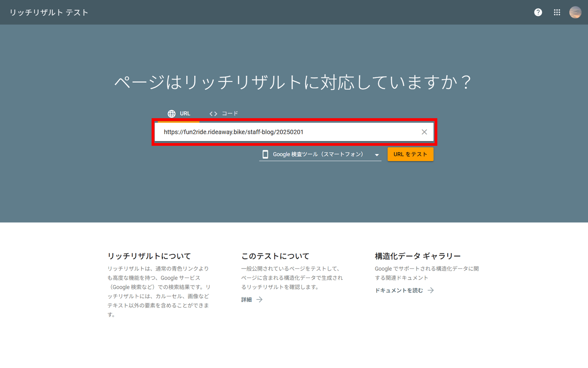Follow the 詳細 link under このテストについて
Screen dimensions: 588x368
246,299
